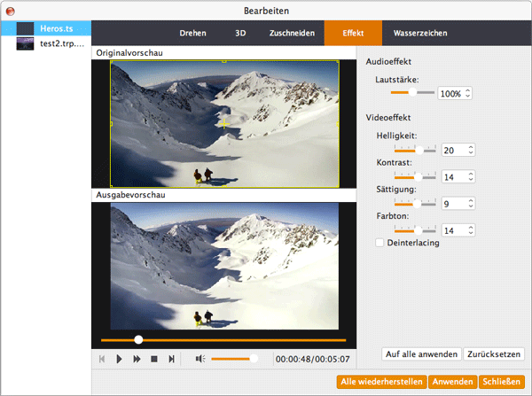The height and width of the screenshot is (396, 532).
Task: Switch to the Drehen tab
Action: (192, 33)
